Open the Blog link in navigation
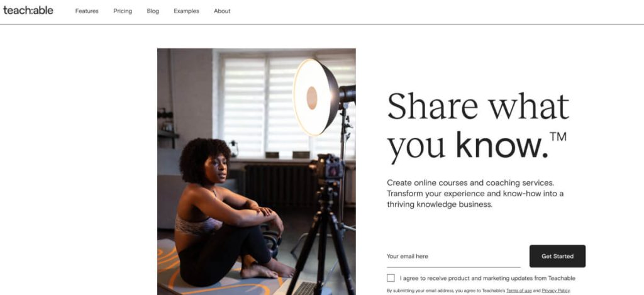Screen dimensions: 644x295 [153, 11]
